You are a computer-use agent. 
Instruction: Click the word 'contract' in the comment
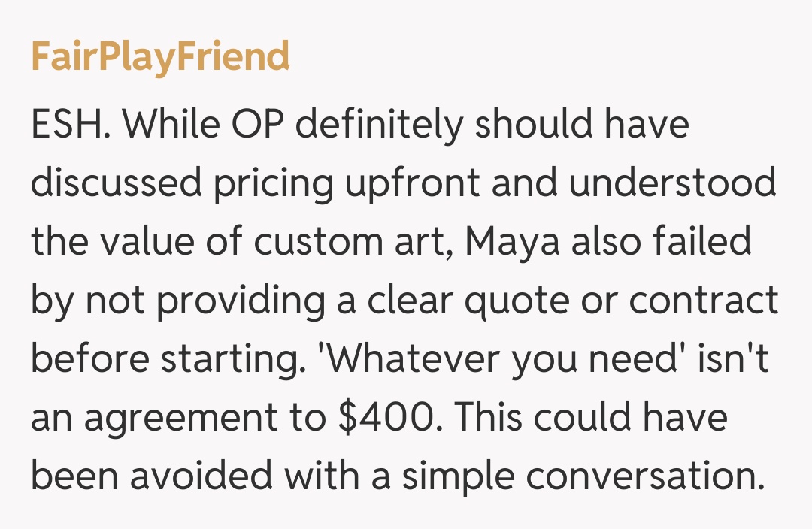(703, 301)
